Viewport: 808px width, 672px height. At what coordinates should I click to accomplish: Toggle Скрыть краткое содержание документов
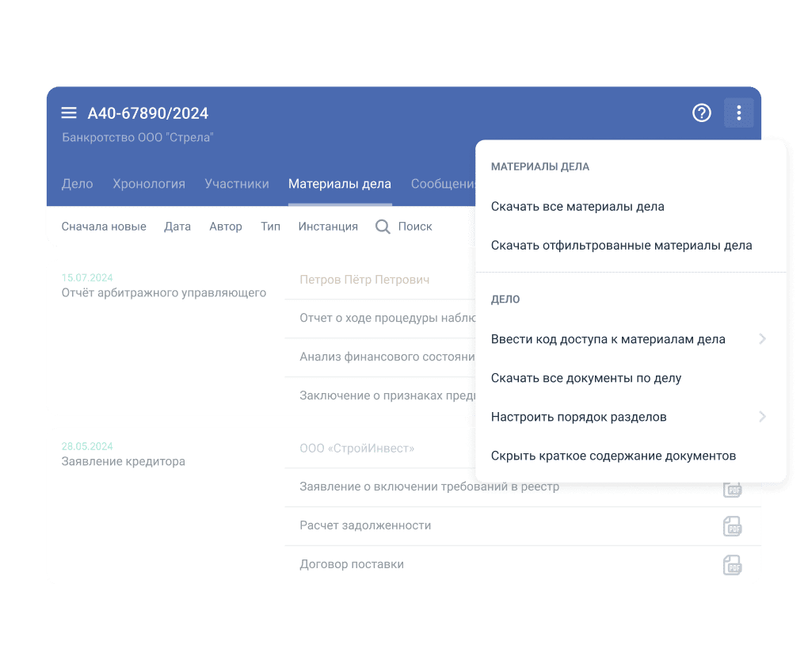tap(613, 456)
